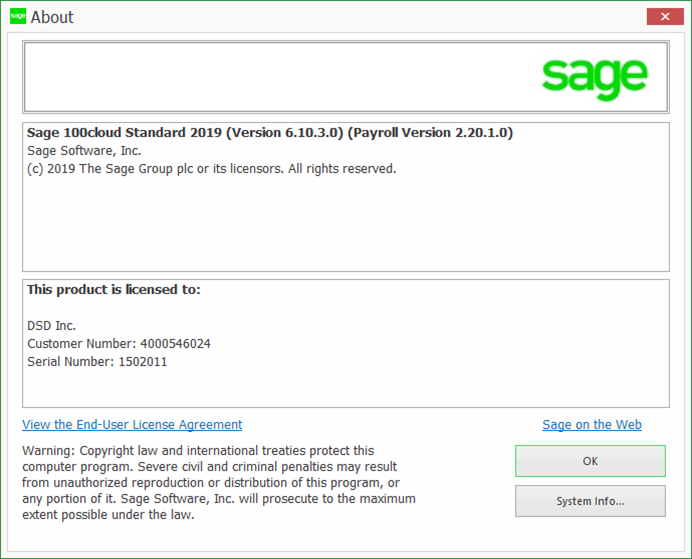Screen dimensions: 692x559
Task: Click the About window title text
Action: 52,17
